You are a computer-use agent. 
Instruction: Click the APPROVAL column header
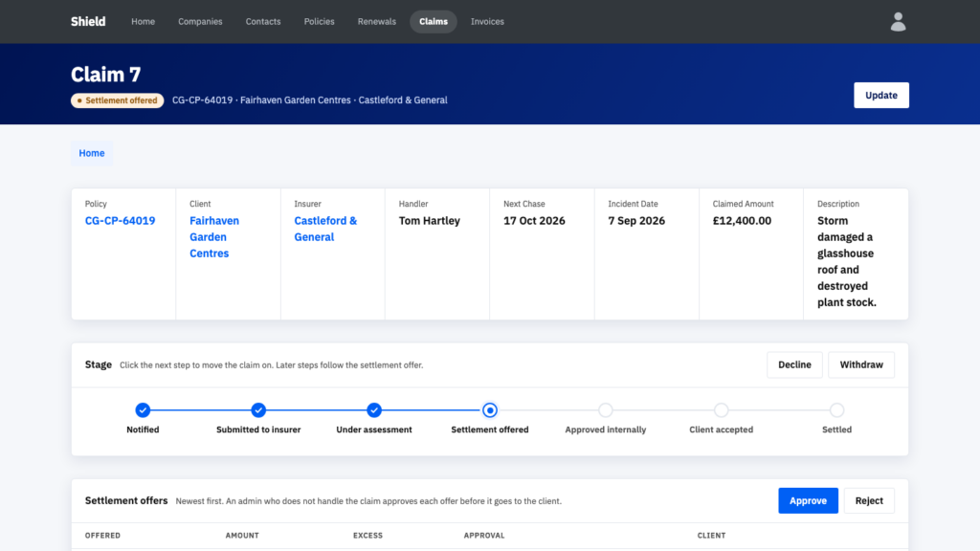[x=483, y=536]
